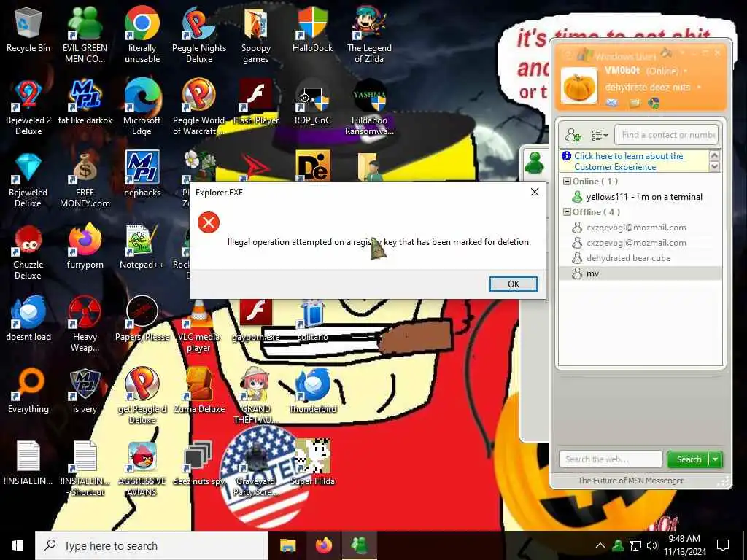Select the Zuma Deluxe shortcut

199,392
